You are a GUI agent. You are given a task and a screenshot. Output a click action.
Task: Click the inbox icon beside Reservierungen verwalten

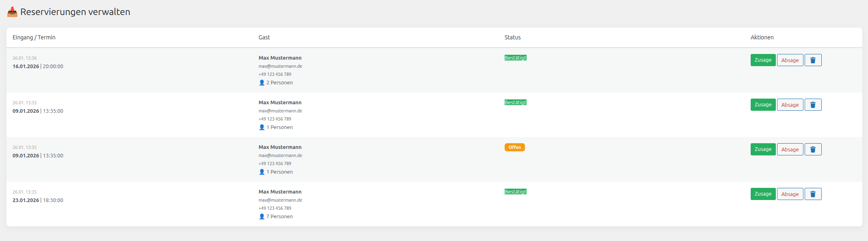point(12,12)
